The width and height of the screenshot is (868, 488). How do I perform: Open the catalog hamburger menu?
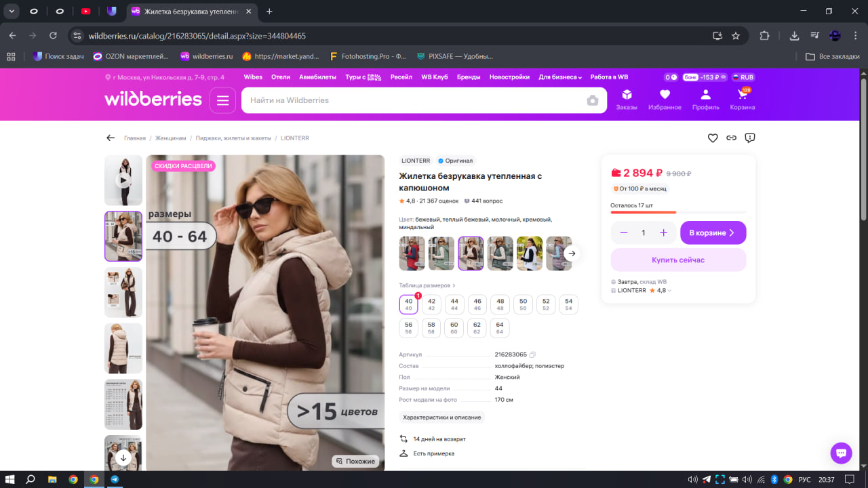click(x=222, y=100)
